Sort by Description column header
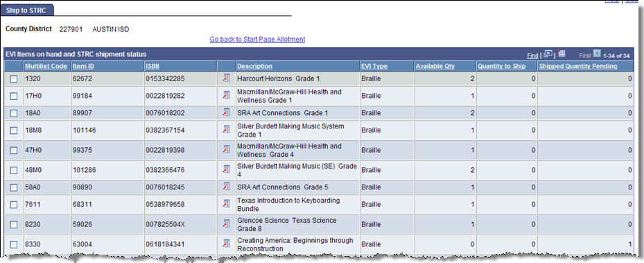This screenshot has width=644, height=263. pos(254,66)
